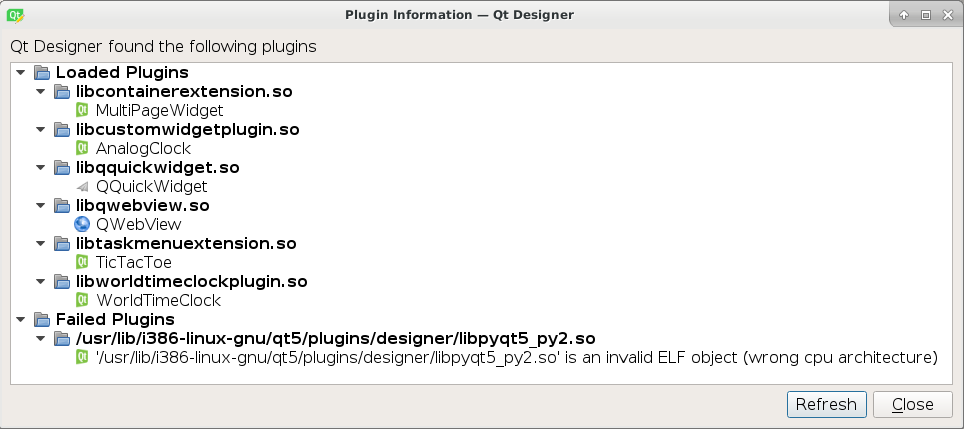Click the globe icon for QWebView
The width and height of the screenshot is (964, 429).
[82, 224]
